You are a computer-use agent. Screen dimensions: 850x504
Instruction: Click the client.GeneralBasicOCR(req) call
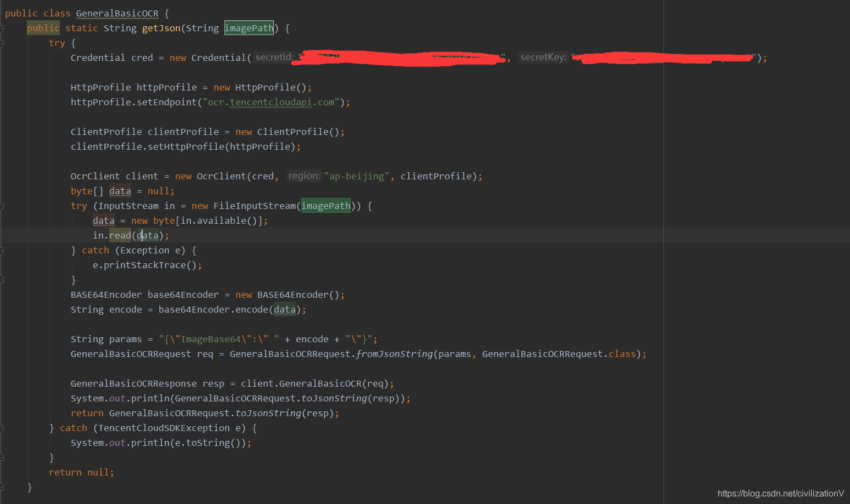coord(315,384)
